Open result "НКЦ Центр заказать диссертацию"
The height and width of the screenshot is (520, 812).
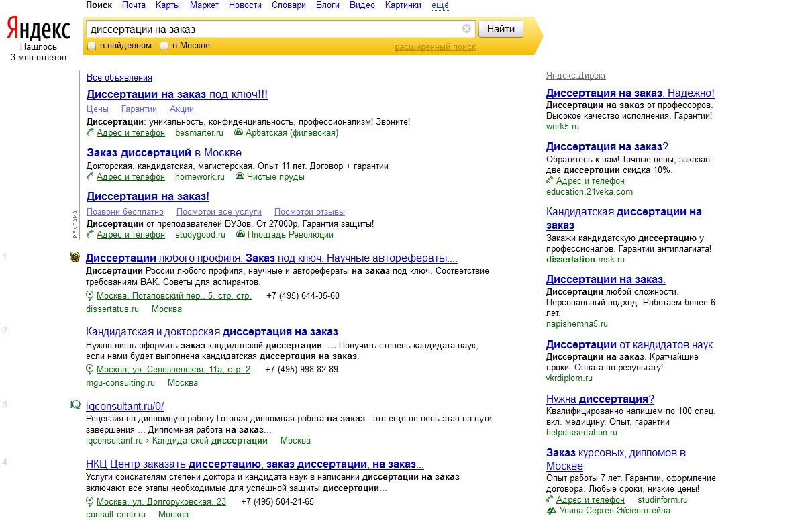[255, 464]
